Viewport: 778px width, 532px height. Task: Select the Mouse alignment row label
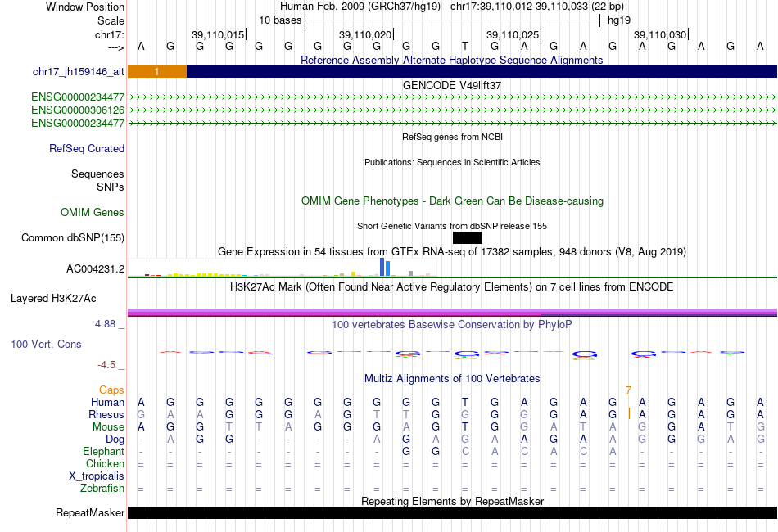coord(108,427)
